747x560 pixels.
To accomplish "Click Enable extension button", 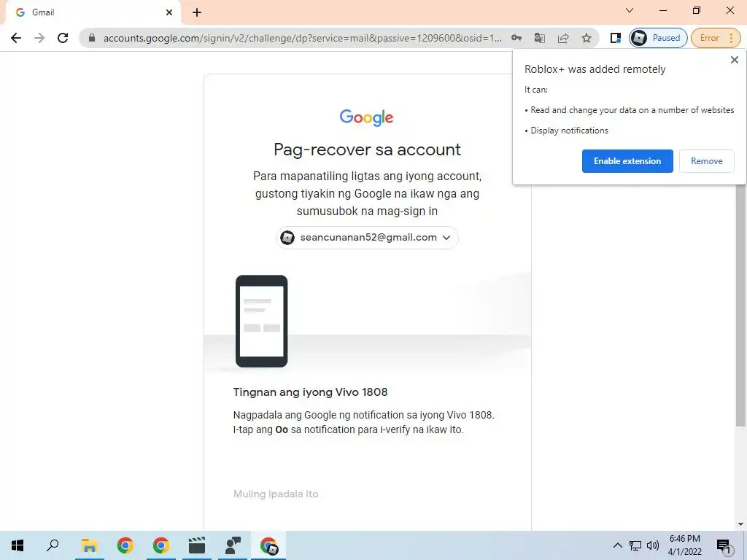I will (627, 161).
